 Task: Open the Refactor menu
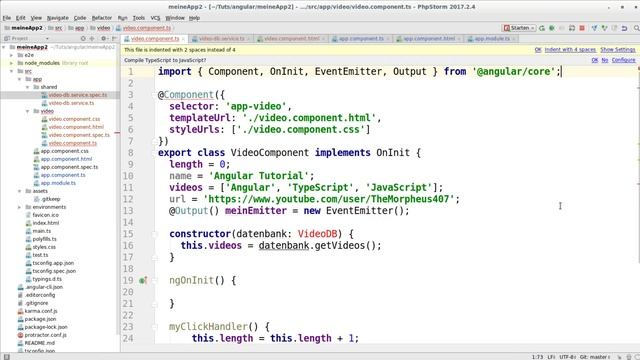[x=102, y=18]
